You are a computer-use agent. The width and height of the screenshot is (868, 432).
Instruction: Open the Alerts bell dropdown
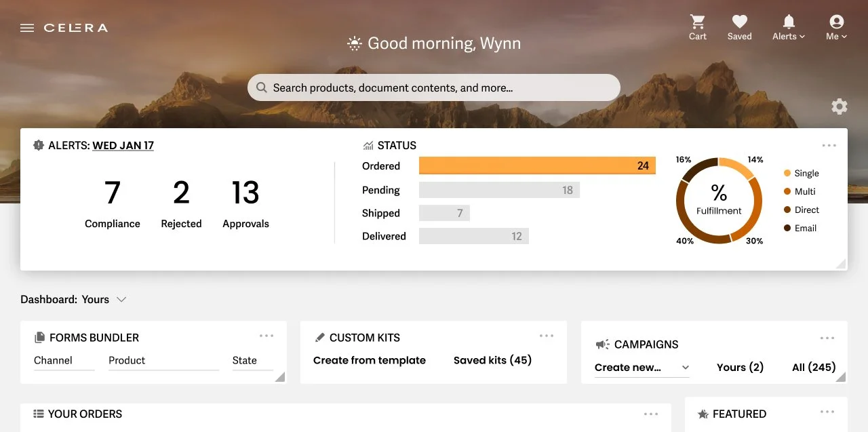pos(789,27)
